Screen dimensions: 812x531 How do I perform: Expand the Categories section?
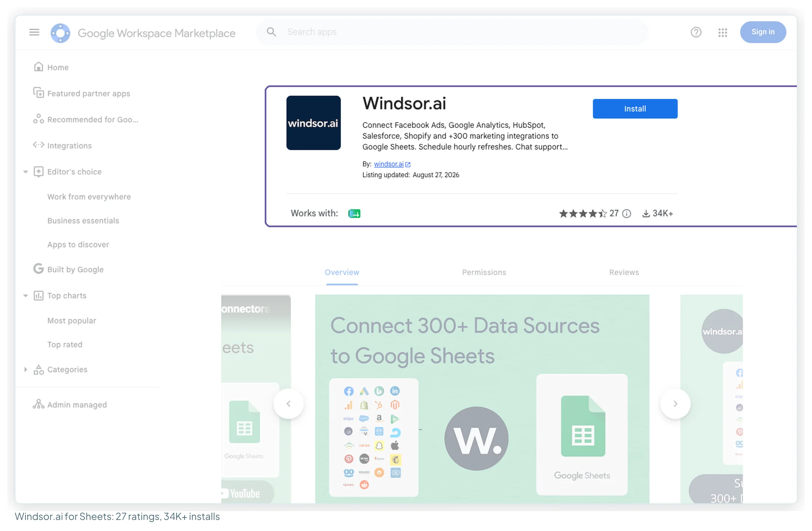25,370
